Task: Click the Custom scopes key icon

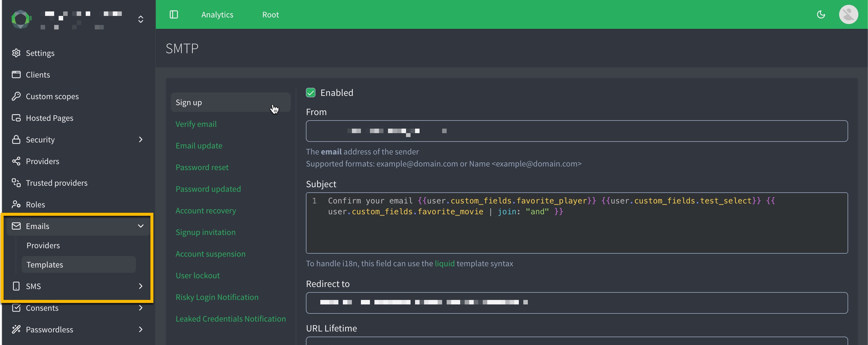Action: pyautogui.click(x=16, y=96)
